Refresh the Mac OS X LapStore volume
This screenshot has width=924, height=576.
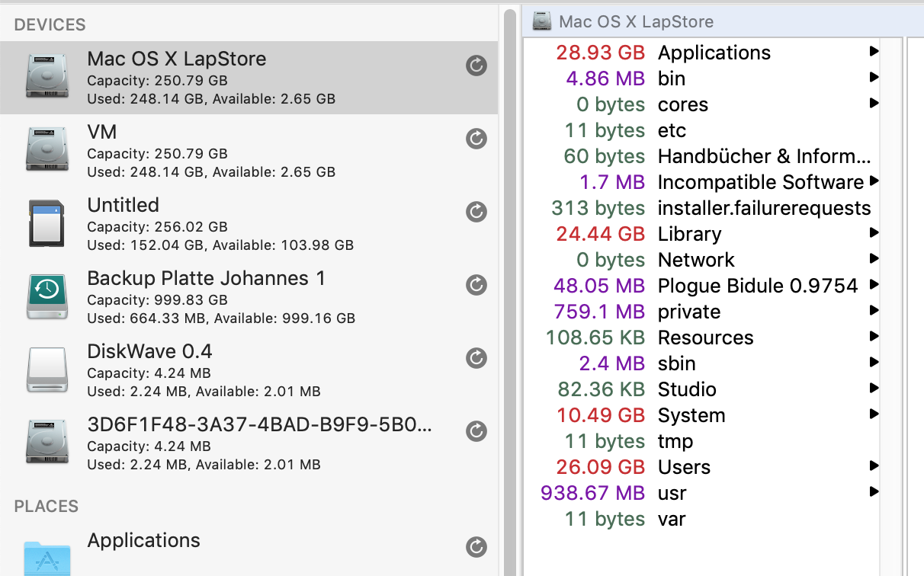476,66
